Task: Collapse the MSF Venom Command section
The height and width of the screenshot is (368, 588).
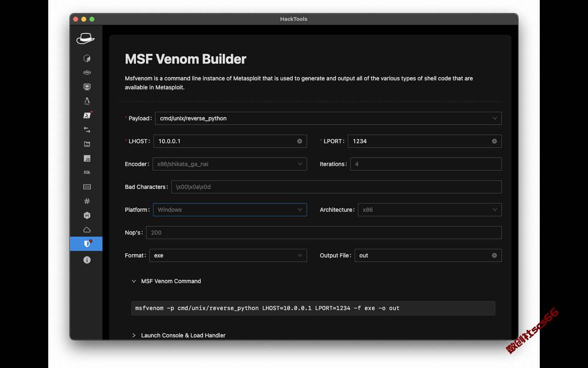Action: 166,281
